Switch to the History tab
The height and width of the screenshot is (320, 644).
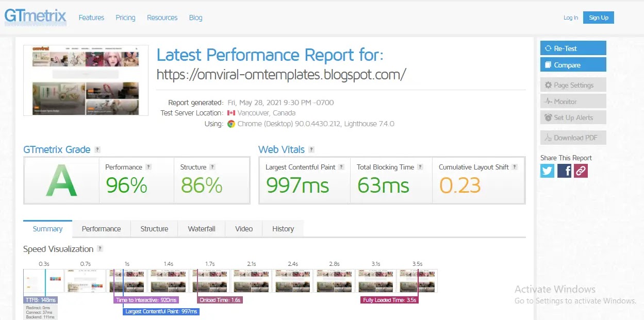pos(283,229)
